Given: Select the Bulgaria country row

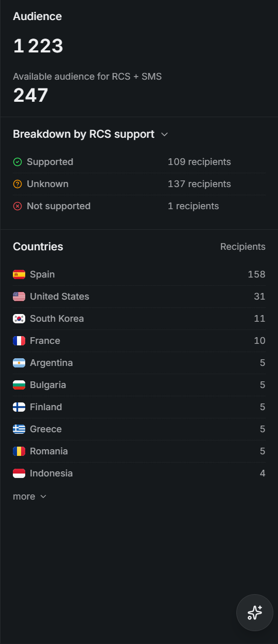Looking at the screenshot, I should (139, 385).
